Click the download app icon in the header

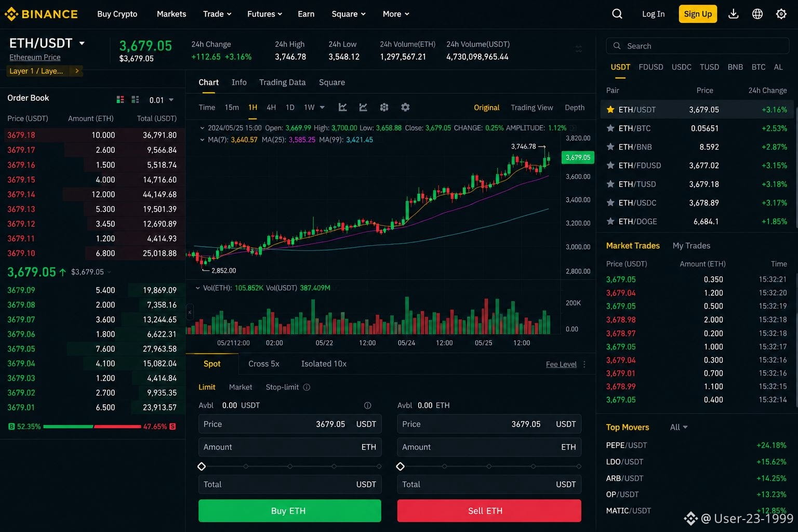tap(734, 14)
